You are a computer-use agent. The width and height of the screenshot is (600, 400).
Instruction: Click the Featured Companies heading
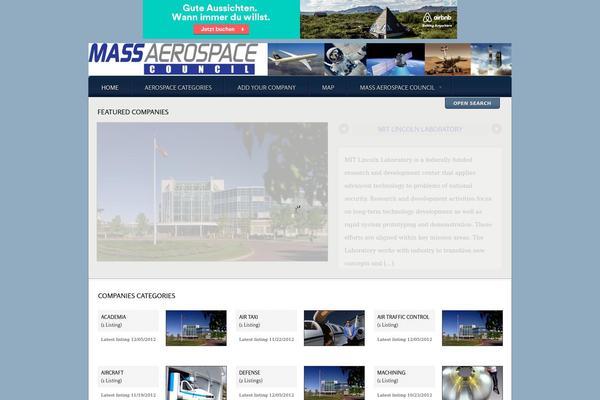133,112
